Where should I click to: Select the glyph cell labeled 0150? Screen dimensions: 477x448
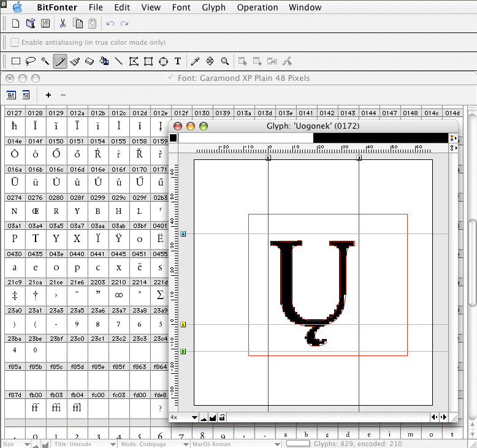point(56,151)
